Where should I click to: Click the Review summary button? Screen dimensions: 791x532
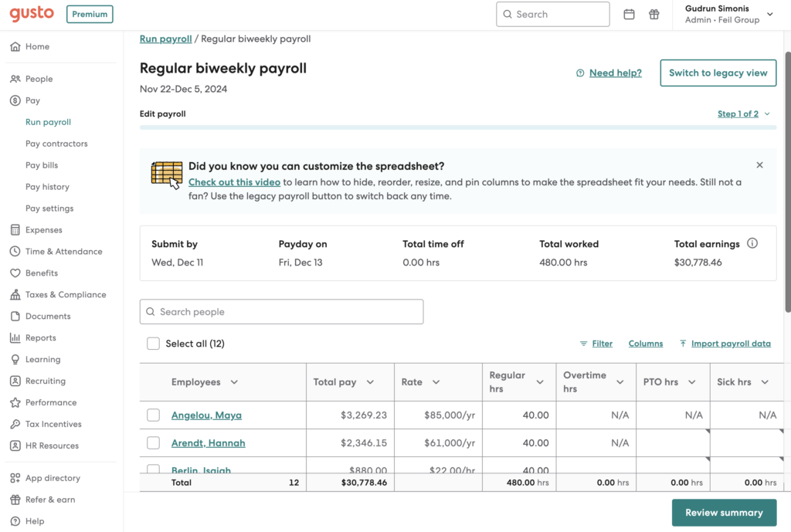pos(724,513)
